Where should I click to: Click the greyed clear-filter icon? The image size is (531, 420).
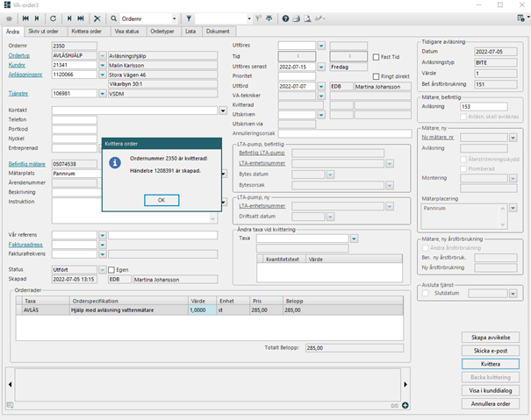point(258,18)
